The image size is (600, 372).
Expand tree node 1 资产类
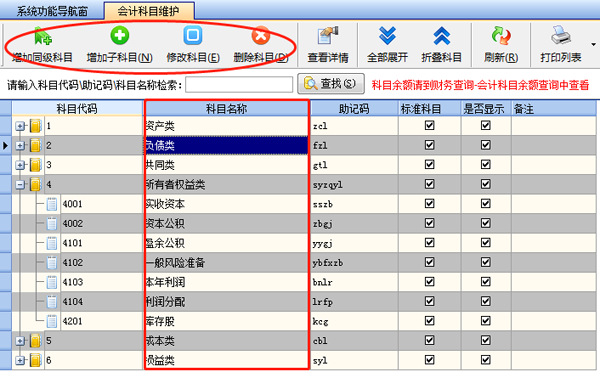click(x=20, y=126)
